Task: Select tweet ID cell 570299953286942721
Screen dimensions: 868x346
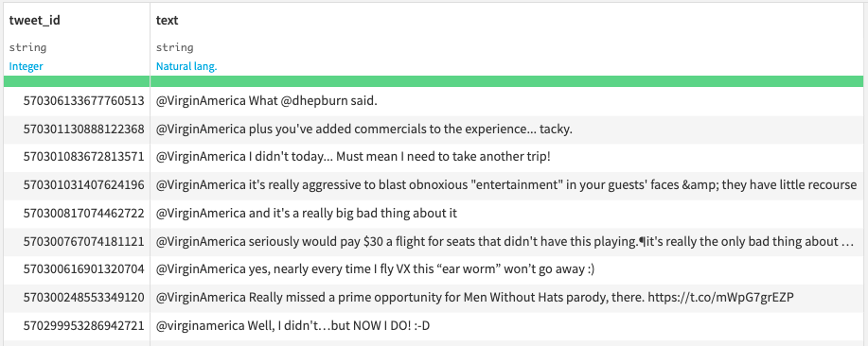Action: (x=77, y=327)
